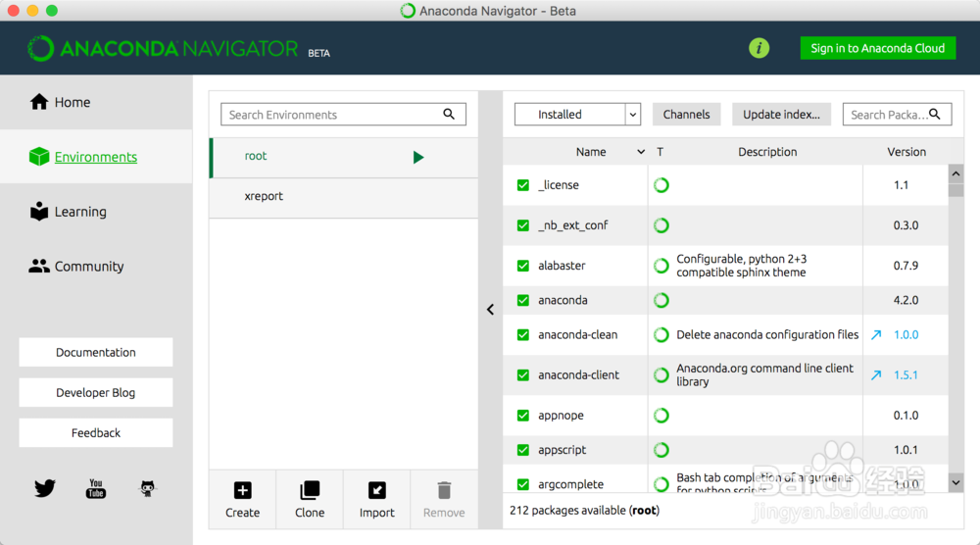Run root environment play arrow

pos(418,157)
